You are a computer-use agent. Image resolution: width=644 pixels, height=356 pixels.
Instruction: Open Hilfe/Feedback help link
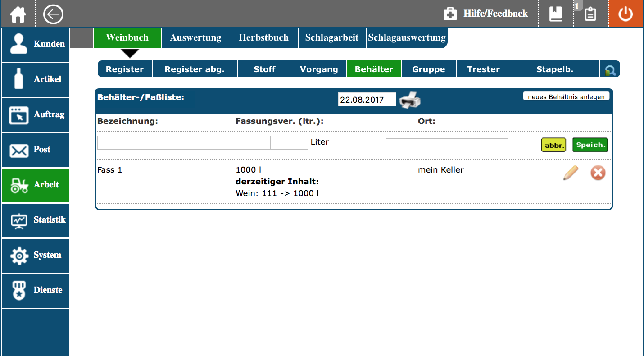coord(485,14)
